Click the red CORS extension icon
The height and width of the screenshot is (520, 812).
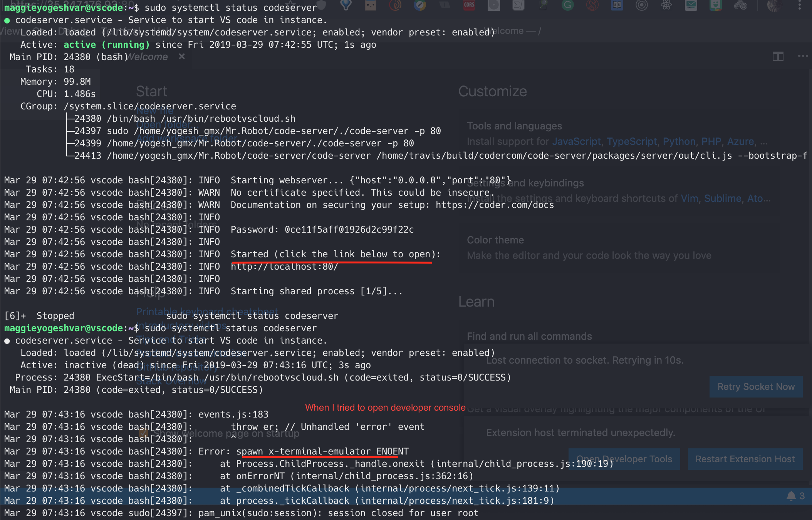[469, 5]
